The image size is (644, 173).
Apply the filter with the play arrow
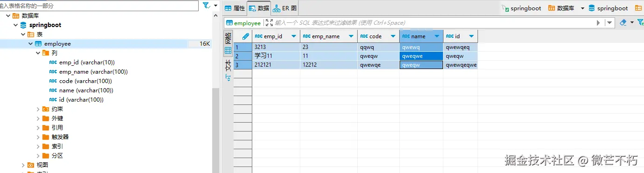point(598,22)
